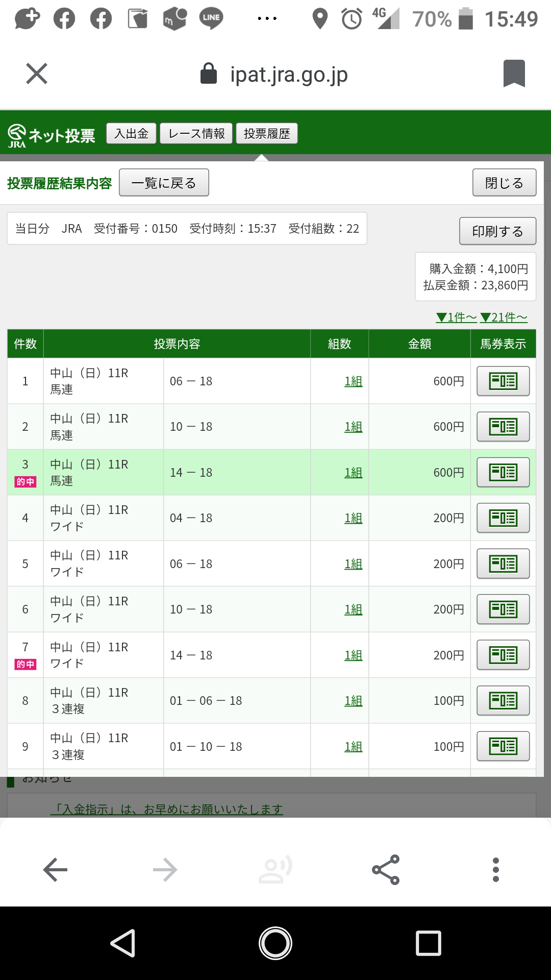Screen dimensions: 551x980
Task: Open the レース情報 menu tab
Action: click(x=196, y=134)
